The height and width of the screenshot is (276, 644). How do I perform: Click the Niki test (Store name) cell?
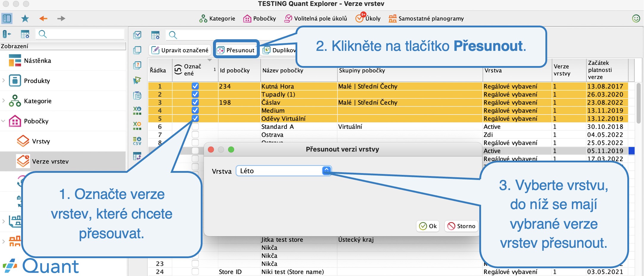(299, 272)
